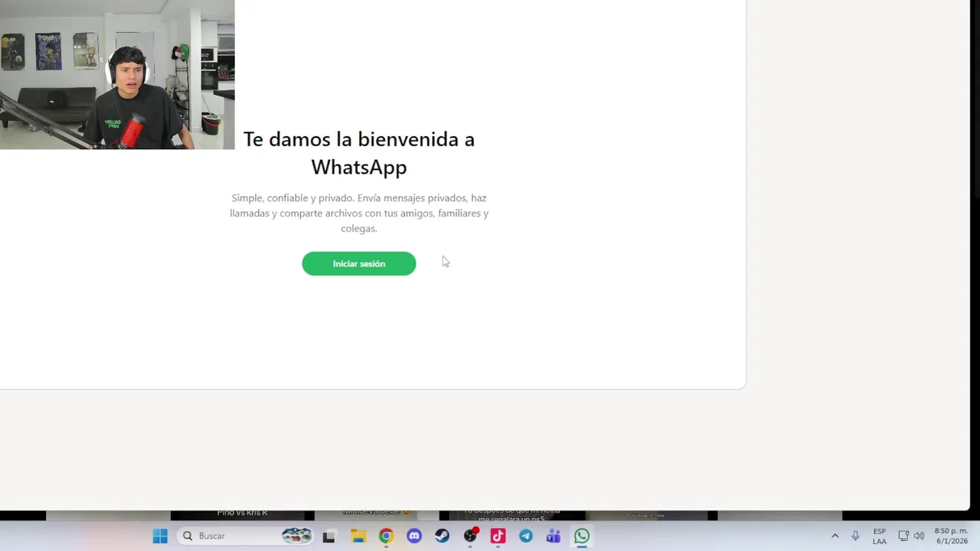
Task: Expand hidden system tray icons chevron
Action: (x=835, y=536)
